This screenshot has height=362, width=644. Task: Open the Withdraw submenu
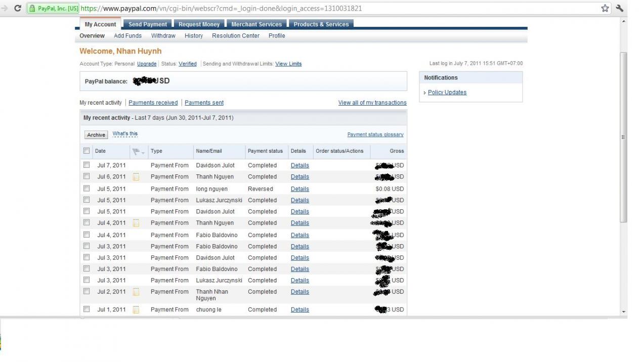pos(163,36)
